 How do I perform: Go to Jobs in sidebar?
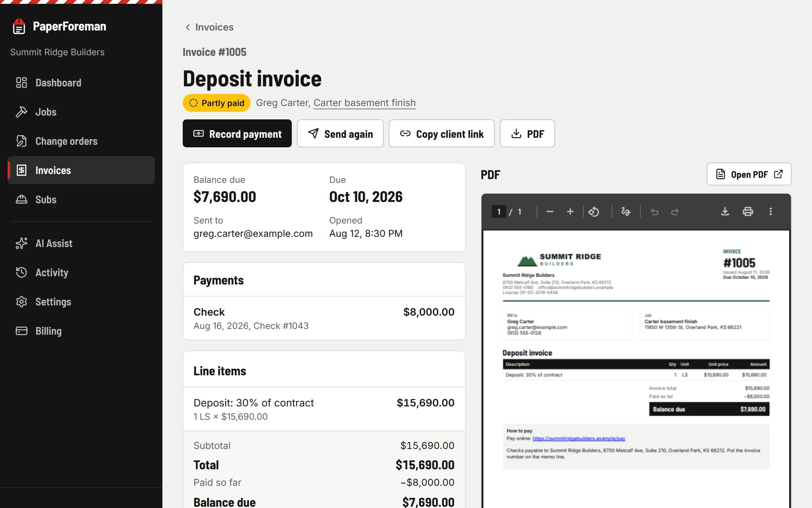[x=81, y=112]
